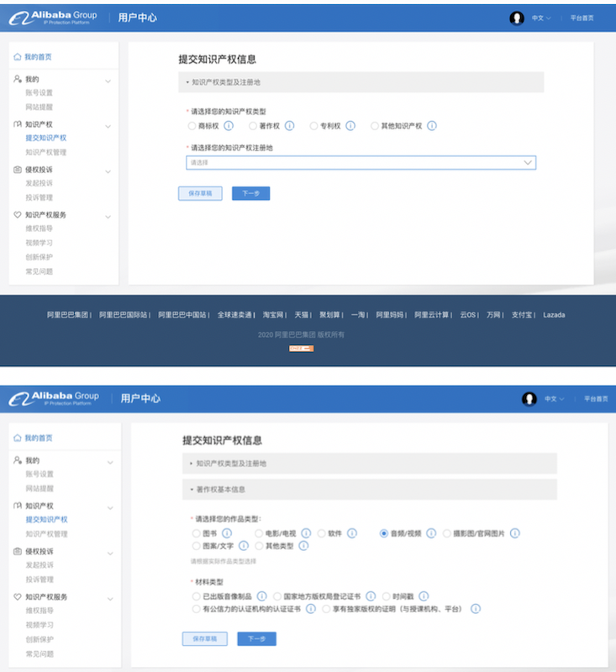Collapse the 著作权基本信息 section header
This screenshot has width=616, height=672.
click(369, 489)
